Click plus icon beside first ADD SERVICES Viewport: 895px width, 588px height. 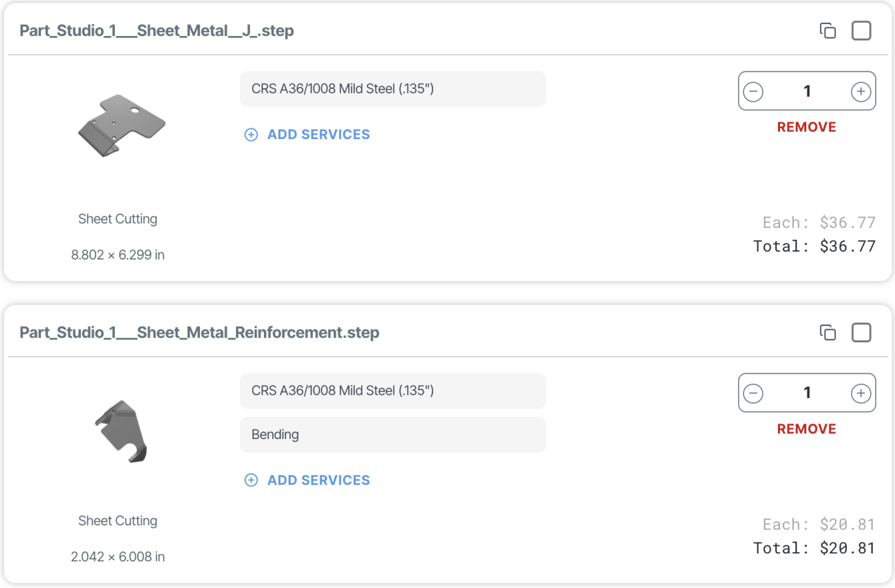click(x=251, y=135)
